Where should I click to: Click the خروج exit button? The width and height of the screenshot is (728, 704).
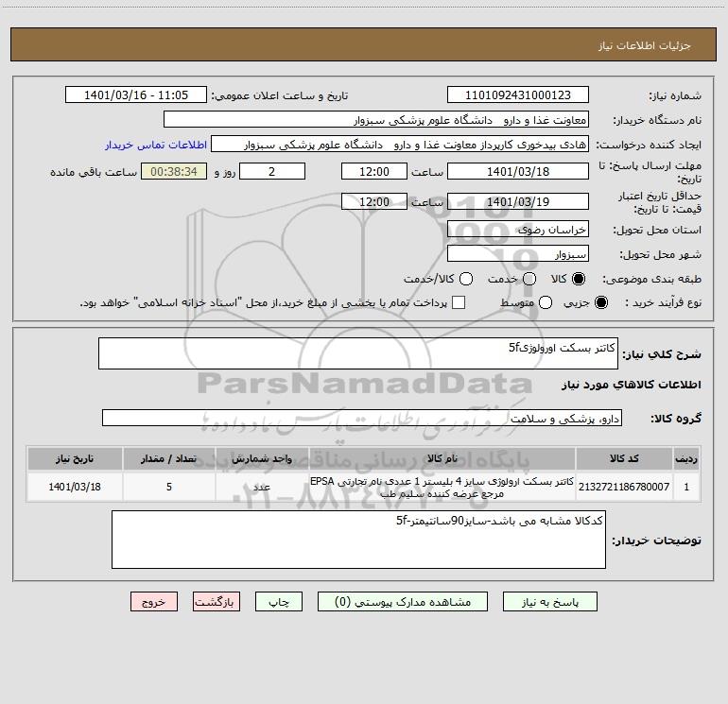pos(154,602)
